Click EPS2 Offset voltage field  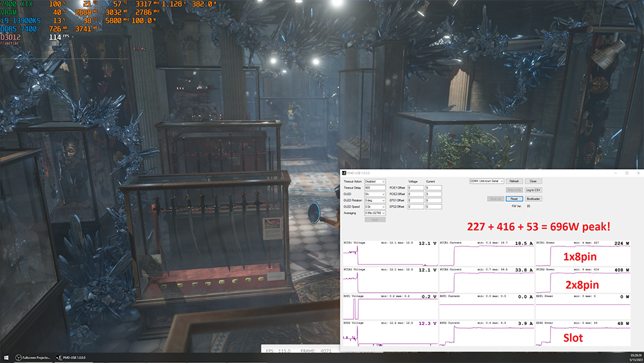pos(415,207)
